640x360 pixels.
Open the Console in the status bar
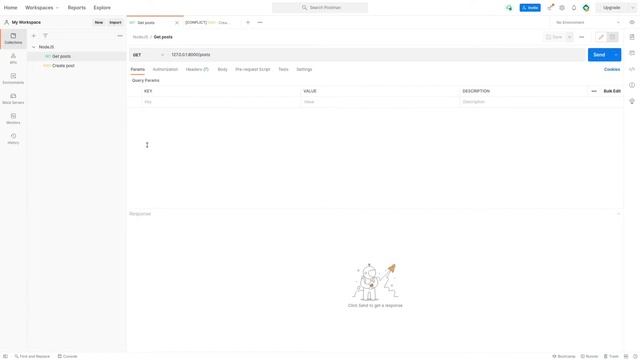[67, 356]
